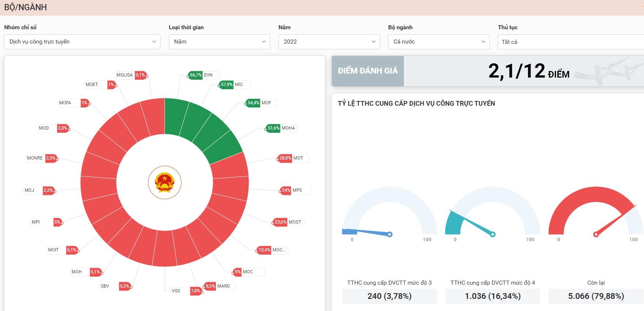Click the Thủ tục Tất cả field
The height and width of the screenshot is (311, 644).
[x=571, y=42]
